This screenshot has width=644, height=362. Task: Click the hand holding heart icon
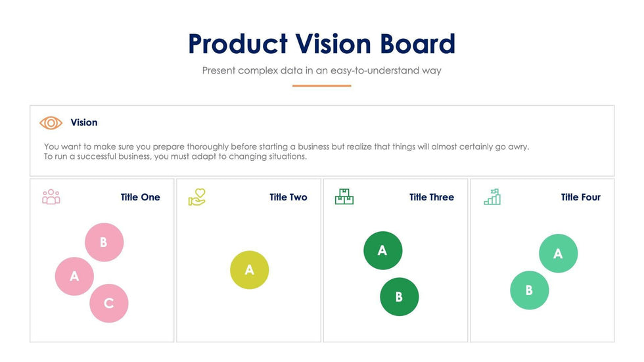click(x=197, y=197)
